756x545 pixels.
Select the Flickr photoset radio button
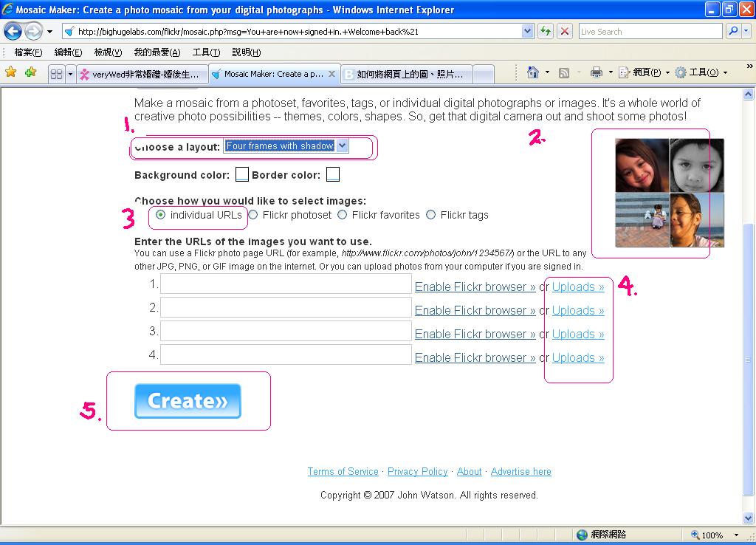[x=253, y=215]
